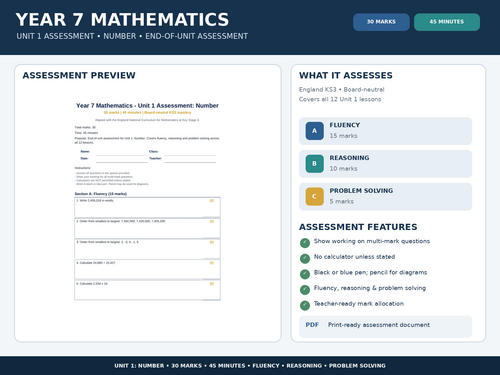Open Print-ready assessment document link
The height and width of the screenshot is (375, 500).
(379, 325)
